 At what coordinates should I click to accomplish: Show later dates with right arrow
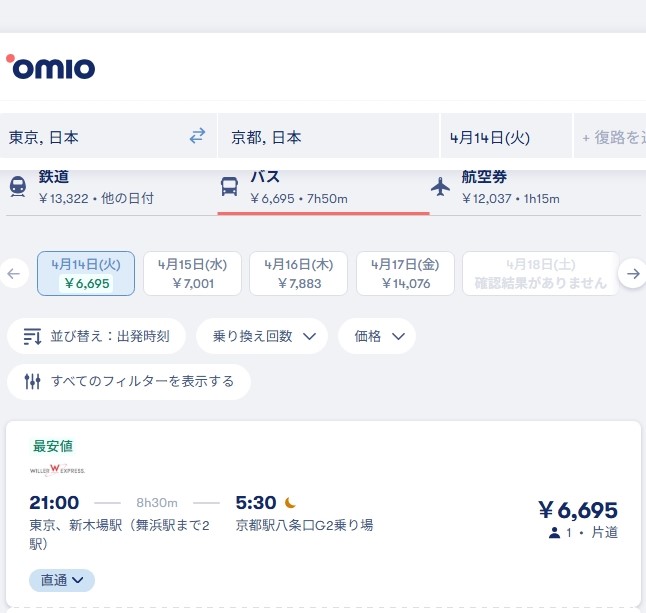pyautogui.click(x=632, y=273)
